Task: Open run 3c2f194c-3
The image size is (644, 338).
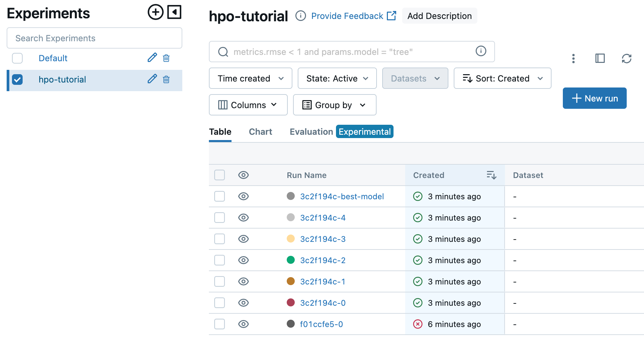Action: click(323, 239)
